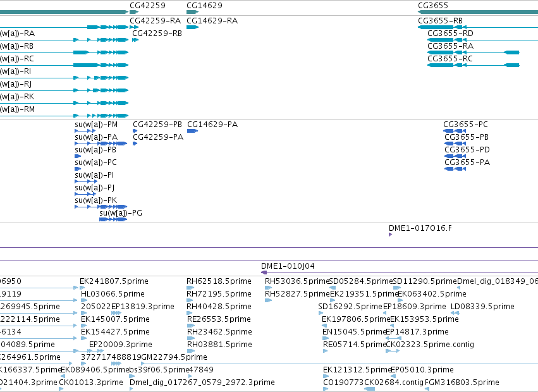Select the EP14817.3prime EST label

pos(417,332)
